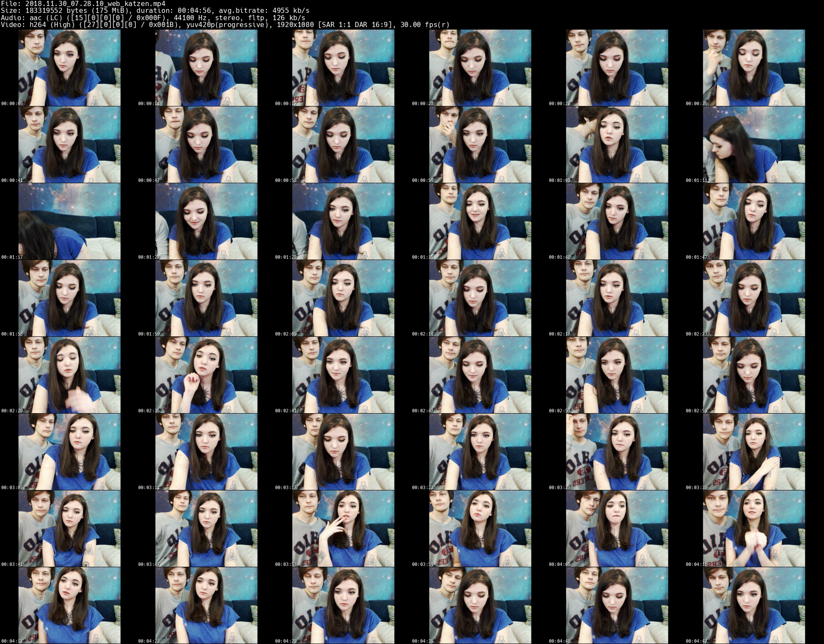824x644 pixels.
Task: Open the still captured at 00:04:41
Action: [617, 605]
